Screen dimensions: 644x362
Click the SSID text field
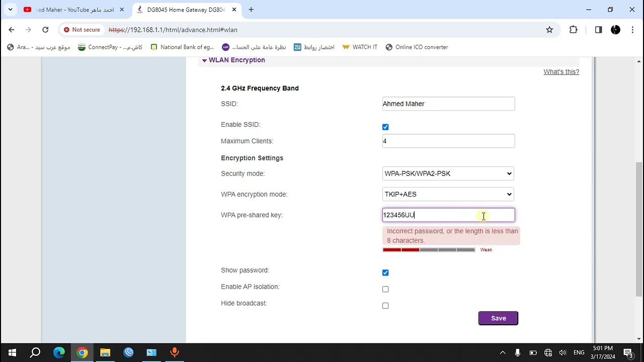point(448,104)
